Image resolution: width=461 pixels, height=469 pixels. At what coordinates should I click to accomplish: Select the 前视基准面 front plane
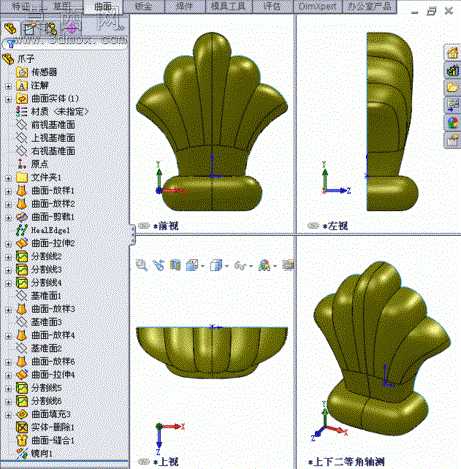(53, 125)
